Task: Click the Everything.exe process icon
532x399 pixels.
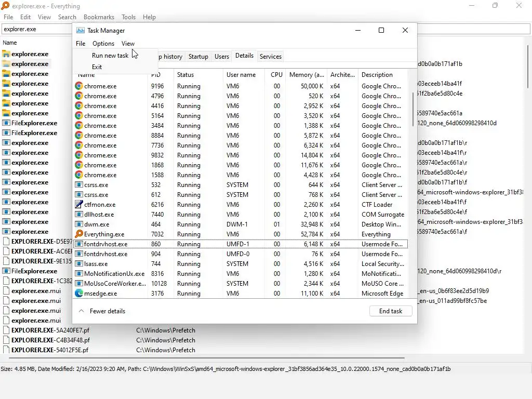Action: (79, 234)
